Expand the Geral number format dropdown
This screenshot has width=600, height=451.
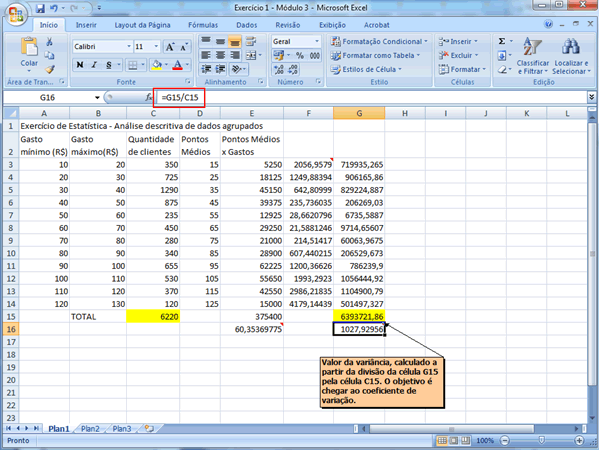[x=317, y=41]
